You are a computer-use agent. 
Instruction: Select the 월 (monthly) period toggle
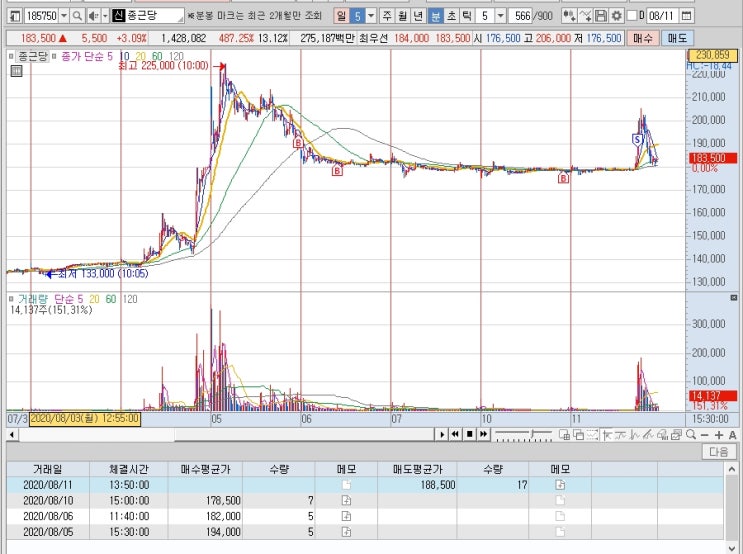tap(402, 16)
